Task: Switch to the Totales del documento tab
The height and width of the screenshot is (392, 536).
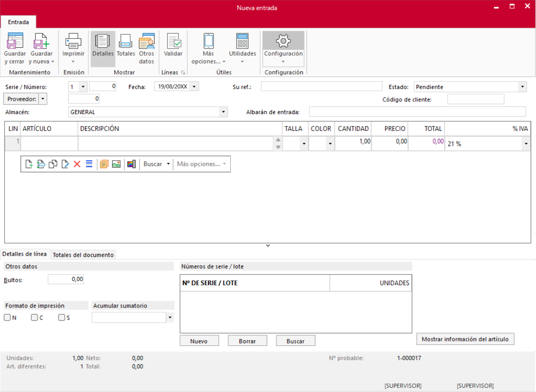Action: click(x=83, y=255)
